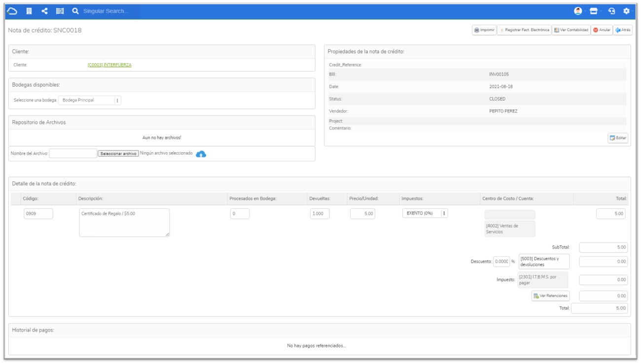The image size is (641, 364).
Task: Click the Nombre del Archivo input
Action: pyautogui.click(x=73, y=154)
